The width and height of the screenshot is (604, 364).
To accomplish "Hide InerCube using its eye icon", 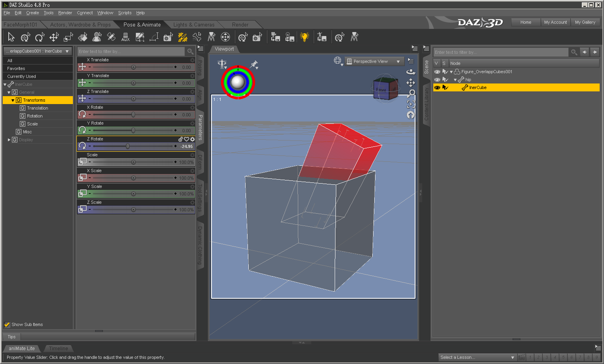I will [437, 87].
